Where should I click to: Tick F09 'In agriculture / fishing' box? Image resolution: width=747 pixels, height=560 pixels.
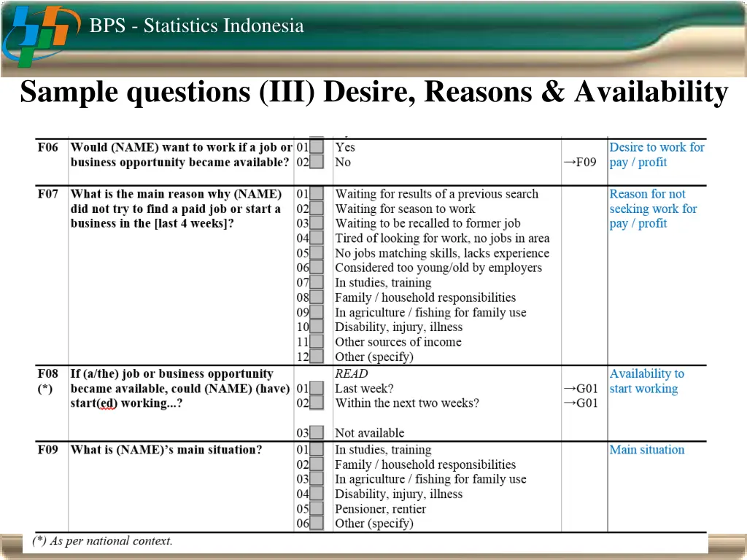[317, 479]
